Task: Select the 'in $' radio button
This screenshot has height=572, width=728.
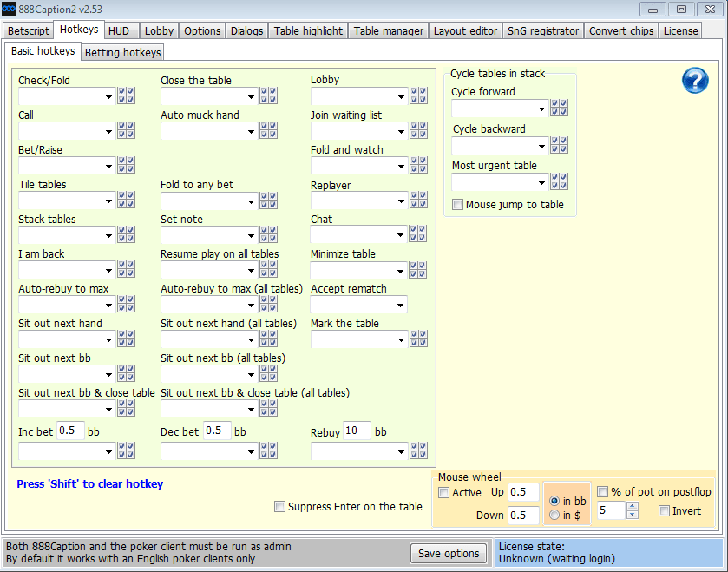Action: click(554, 516)
